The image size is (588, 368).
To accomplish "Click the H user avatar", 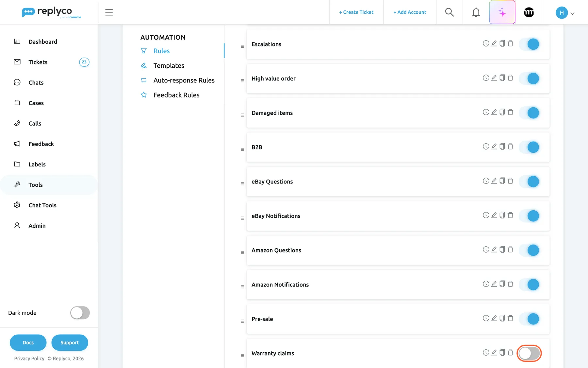I will 562,12.
